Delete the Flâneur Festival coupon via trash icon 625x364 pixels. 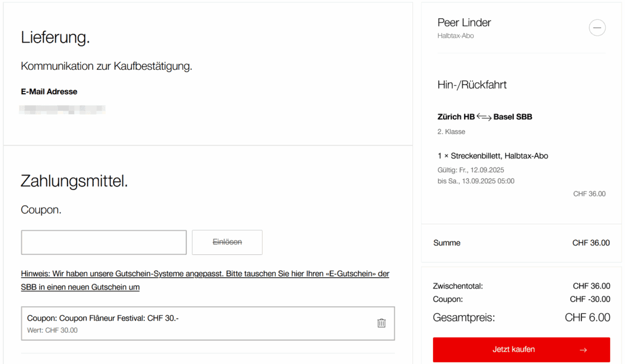(x=381, y=323)
